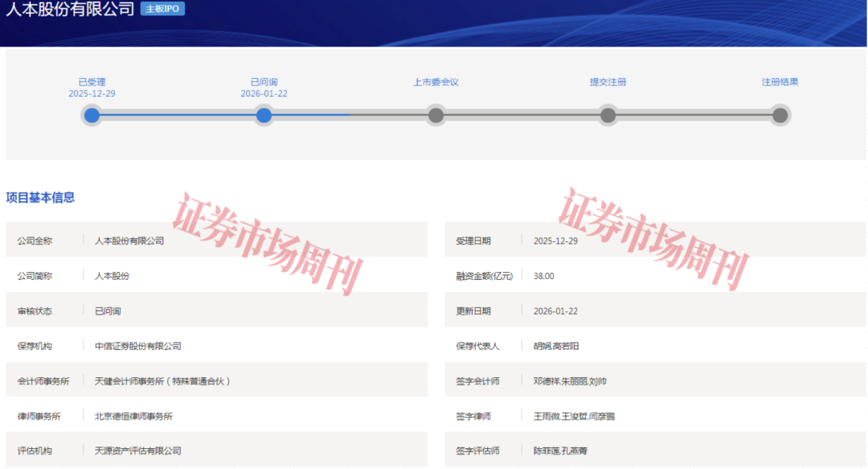Select the 已受理 stage node on the timeline
Image resolution: width=868 pixels, height=469 pixels.
(92, 115)
